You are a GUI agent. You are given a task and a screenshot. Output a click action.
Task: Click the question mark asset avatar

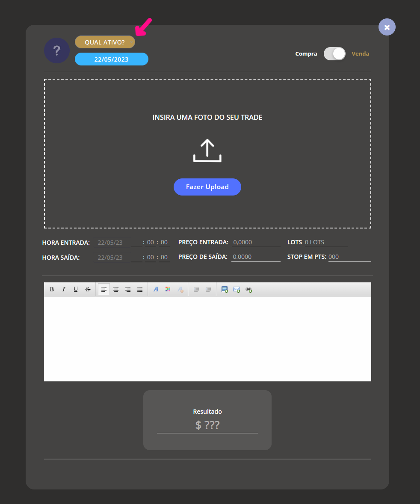57,50
